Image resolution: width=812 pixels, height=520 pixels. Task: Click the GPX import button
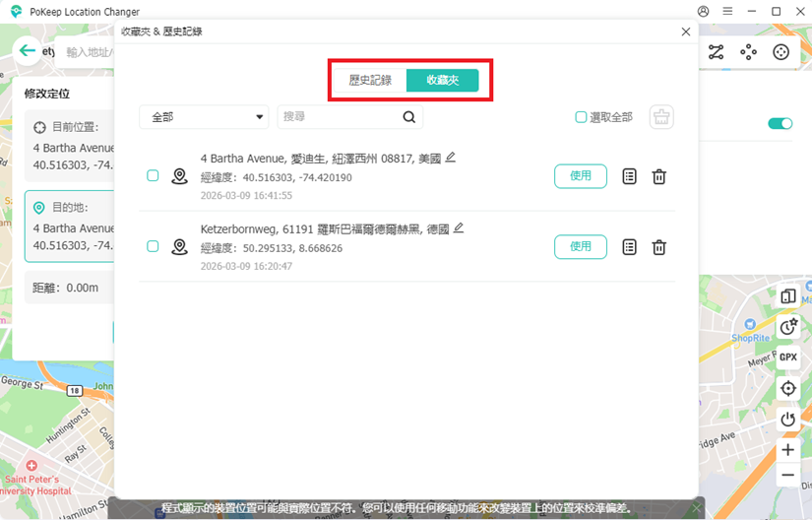[x=787, y=357]
